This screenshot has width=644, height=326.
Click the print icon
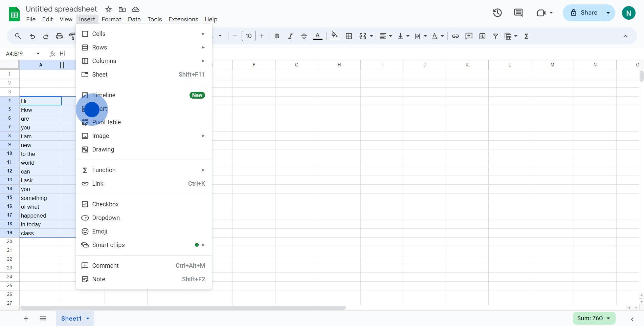(59, 36)
